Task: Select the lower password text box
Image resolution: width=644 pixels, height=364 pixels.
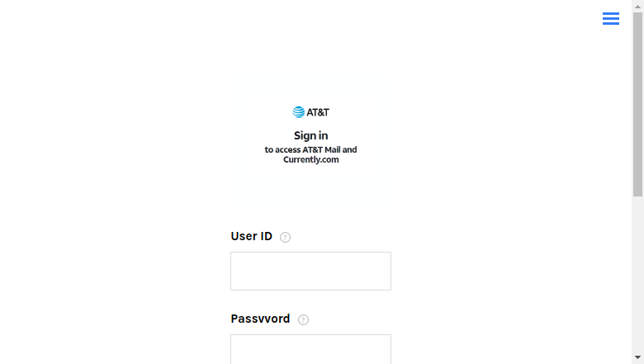Action: coord(310,349)
